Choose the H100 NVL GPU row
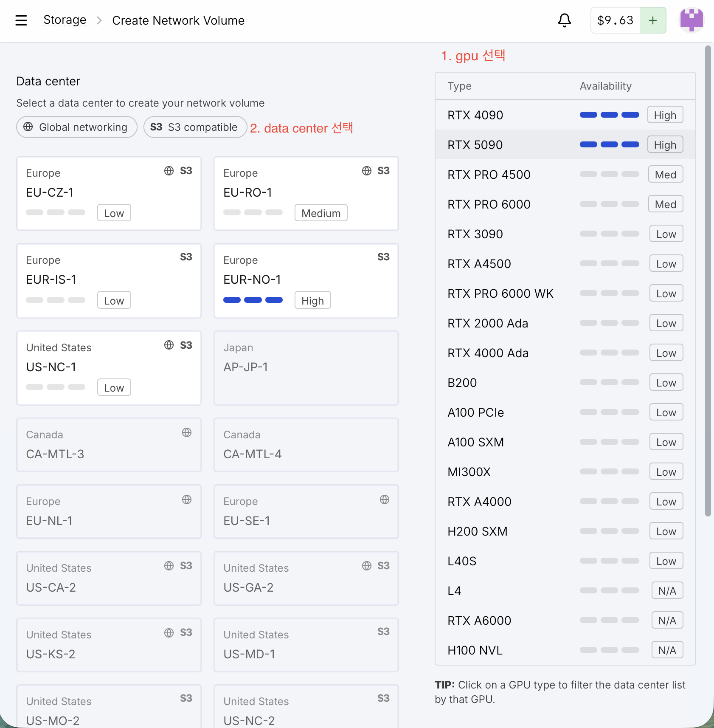Viewport: 714px width, 728px height. [565, 650]
